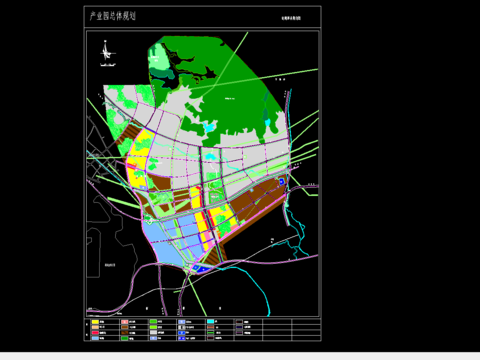Click the small subtitle text in title bar
The height and width of the screenshot is (360, 480).
[291, 18]
